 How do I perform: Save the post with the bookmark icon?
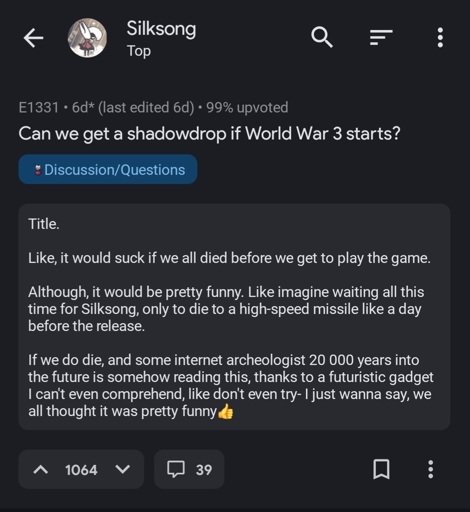point(381,469)
